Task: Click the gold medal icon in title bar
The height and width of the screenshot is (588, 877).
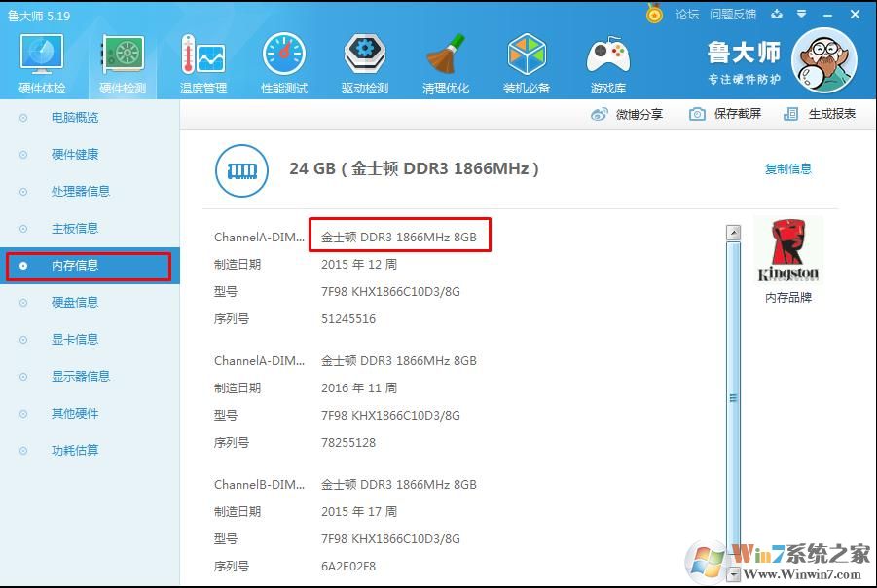Action: (654, 14)
